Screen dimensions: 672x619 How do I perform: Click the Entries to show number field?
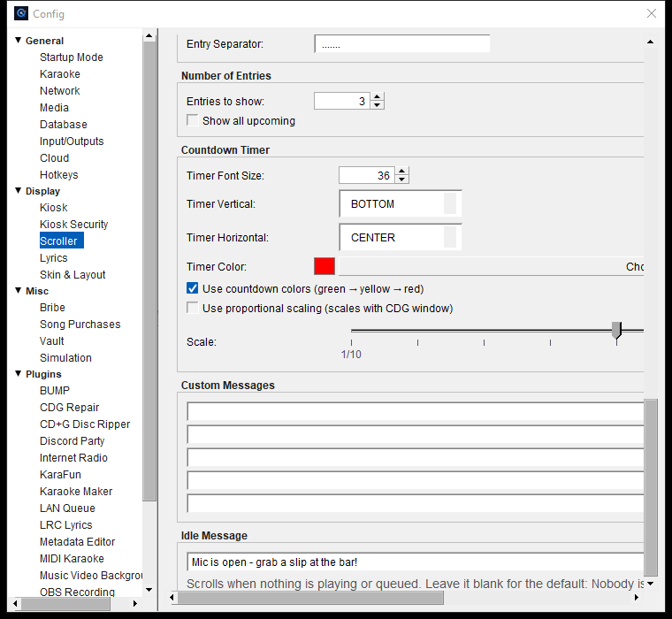pyautogui.click(x=341, y=101)
